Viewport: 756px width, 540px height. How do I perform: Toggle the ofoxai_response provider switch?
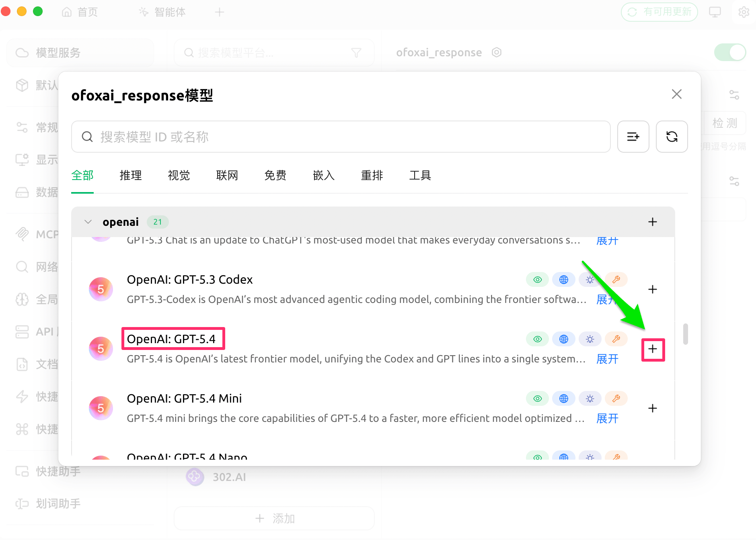(730, 52)
